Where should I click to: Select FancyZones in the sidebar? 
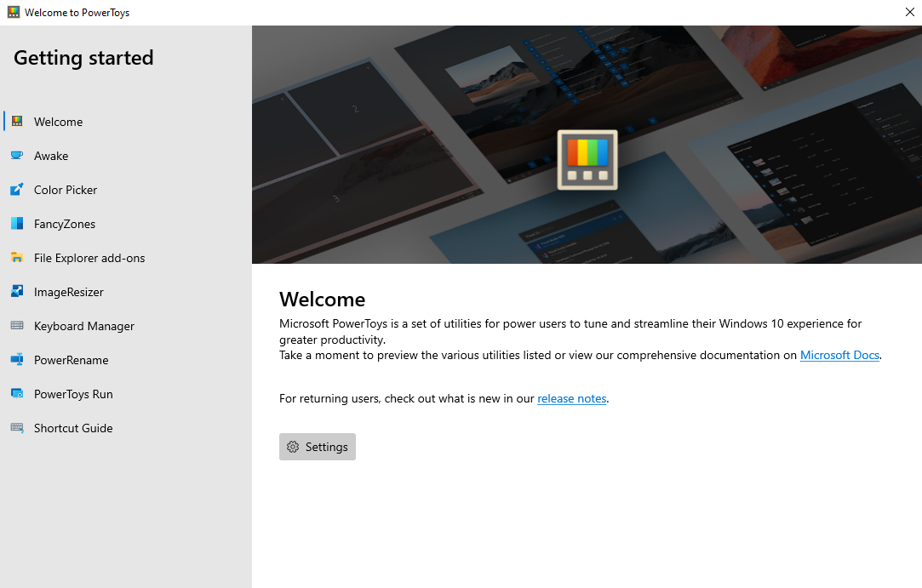126,224
